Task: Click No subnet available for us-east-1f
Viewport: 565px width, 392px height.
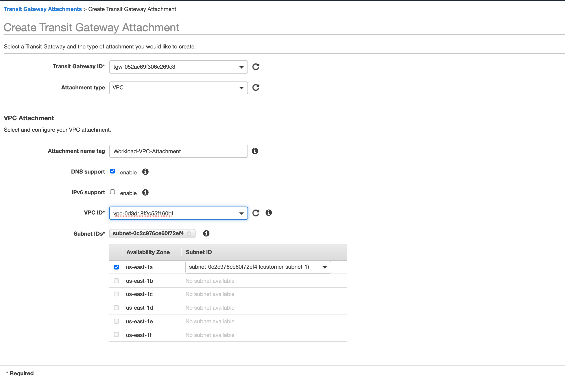Action: pyautogui.click(x=210, y=335)
